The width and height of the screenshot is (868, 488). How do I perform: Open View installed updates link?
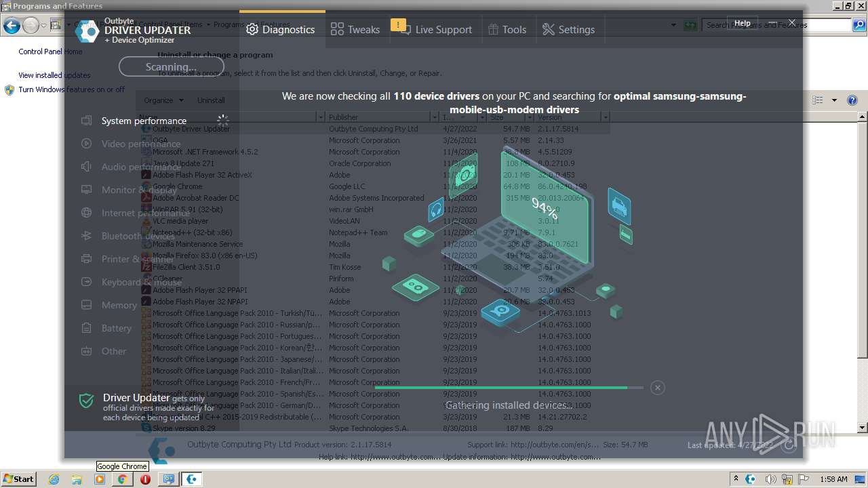tap(54, 75)
